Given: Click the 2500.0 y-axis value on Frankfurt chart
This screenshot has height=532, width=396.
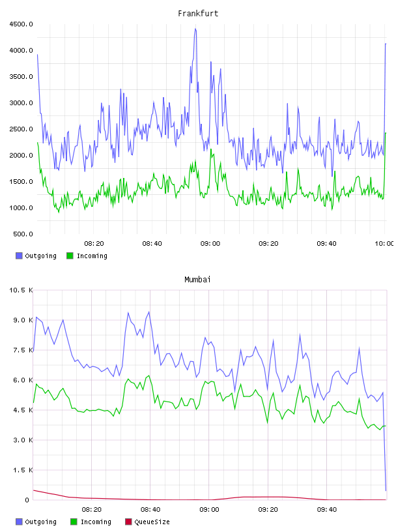Looking at the screenshot, I should pos(21,129).
